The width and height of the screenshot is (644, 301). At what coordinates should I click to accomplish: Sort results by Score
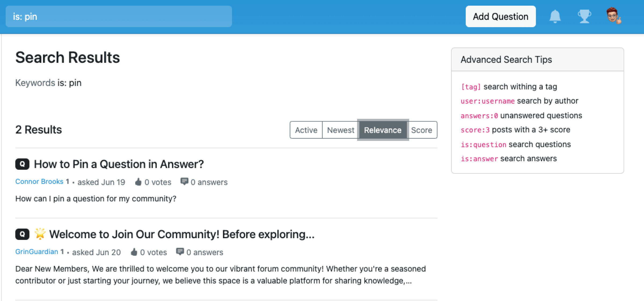422,130
